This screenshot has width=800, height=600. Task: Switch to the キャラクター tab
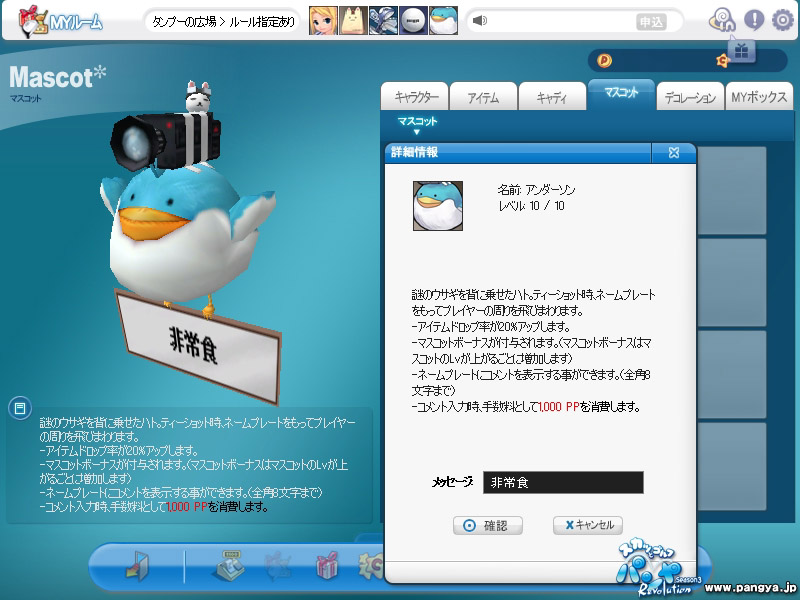[x=416, y=97]
